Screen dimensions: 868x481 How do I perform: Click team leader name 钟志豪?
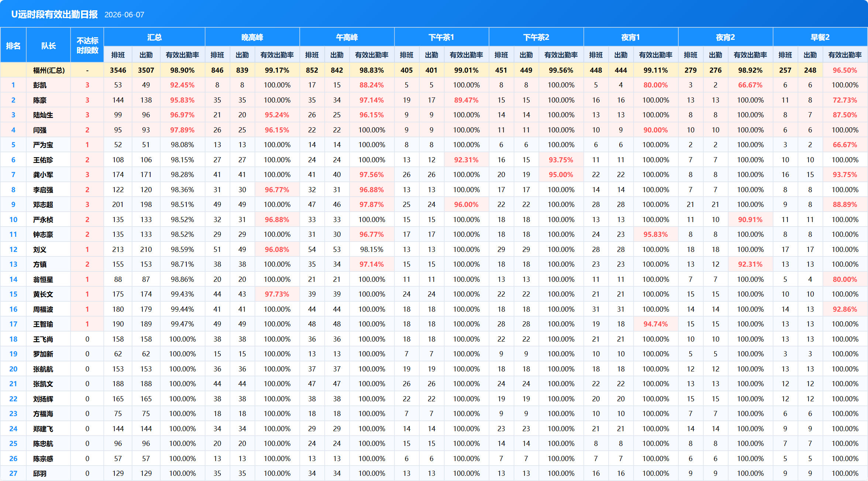tap(43, 235)
